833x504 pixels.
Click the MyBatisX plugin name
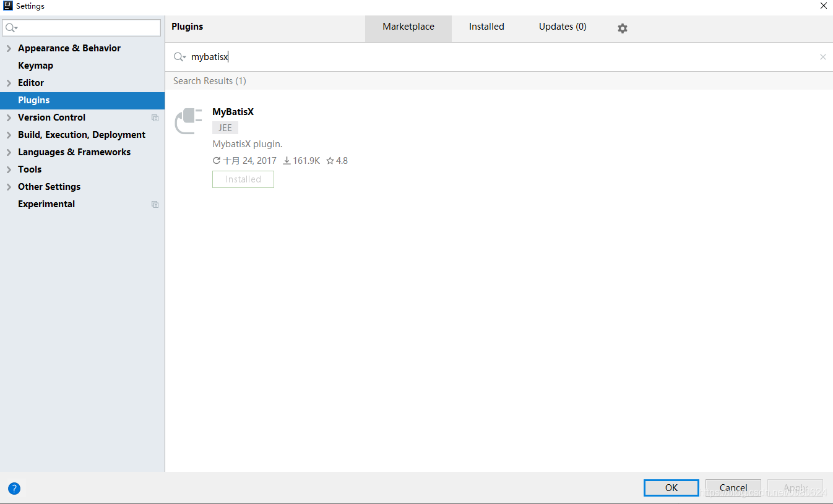click(233, 112)
